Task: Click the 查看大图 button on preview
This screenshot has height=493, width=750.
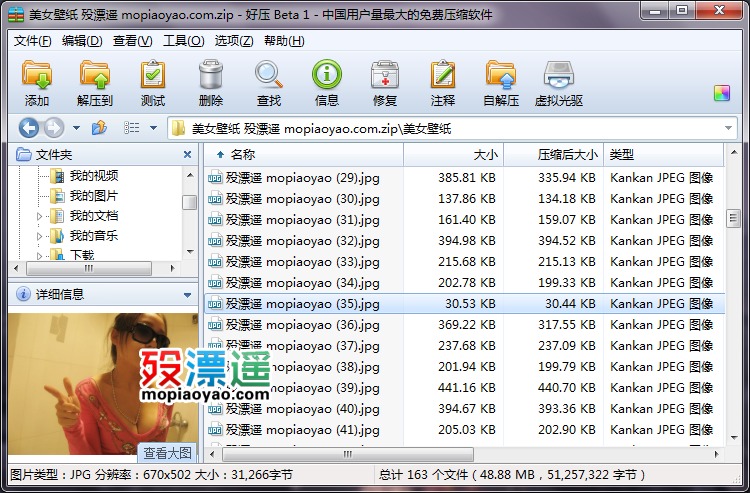Action: click(167, 452)
